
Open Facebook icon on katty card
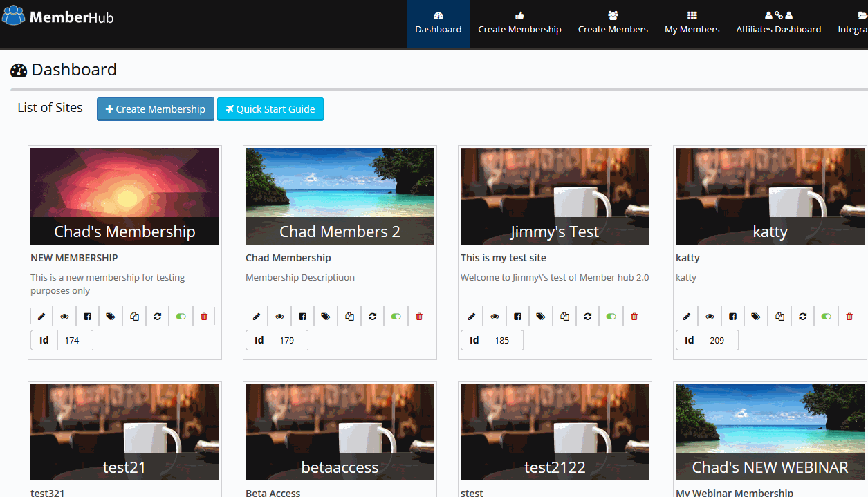[733, 316]
